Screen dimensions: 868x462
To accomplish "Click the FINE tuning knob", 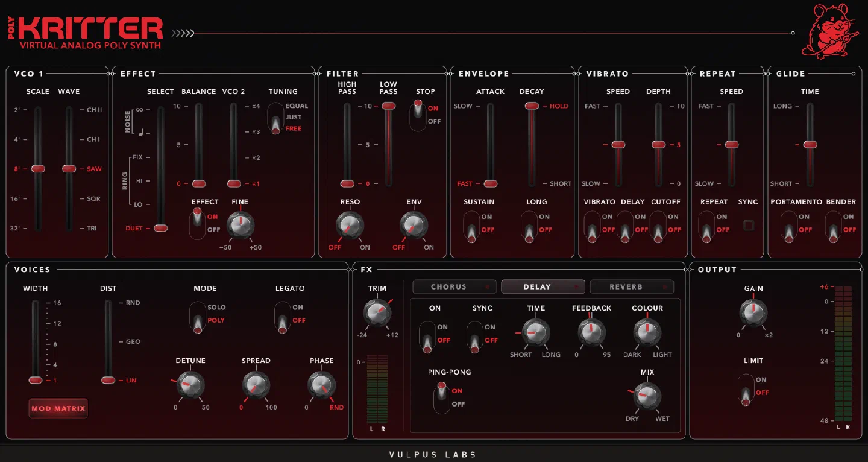I will pyautogui.click(x=240, y=226).
